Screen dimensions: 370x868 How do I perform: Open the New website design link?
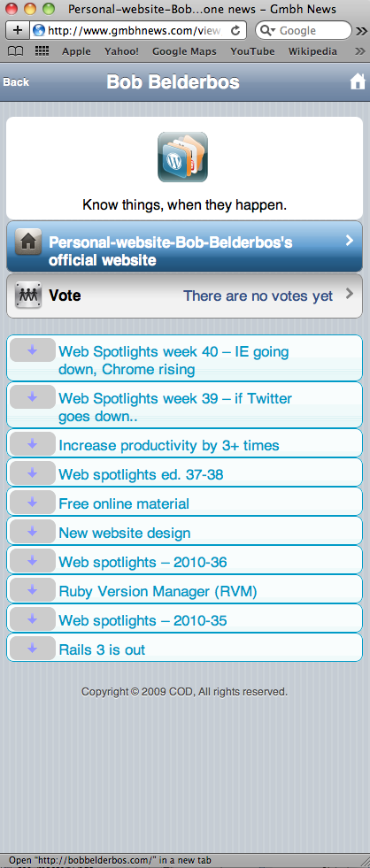125,533
